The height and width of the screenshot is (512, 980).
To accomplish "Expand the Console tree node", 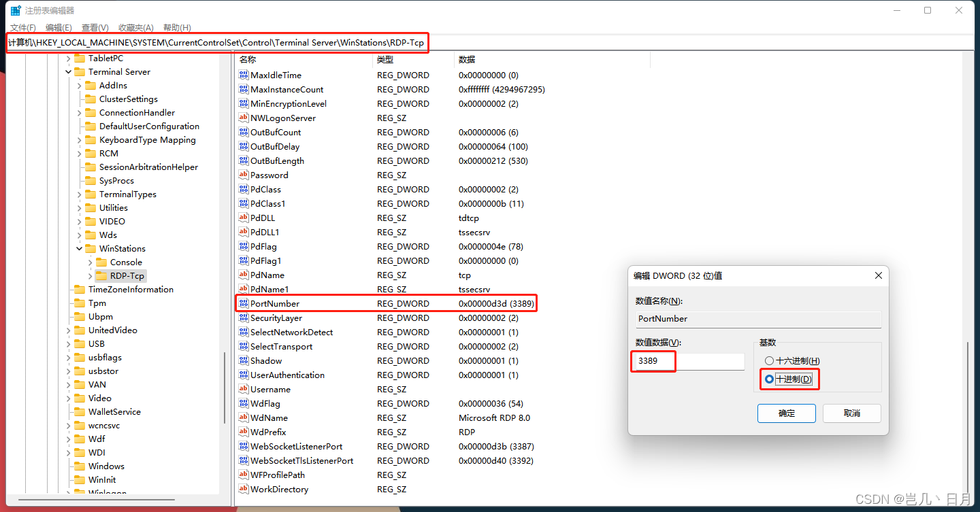I will (90, 262).
